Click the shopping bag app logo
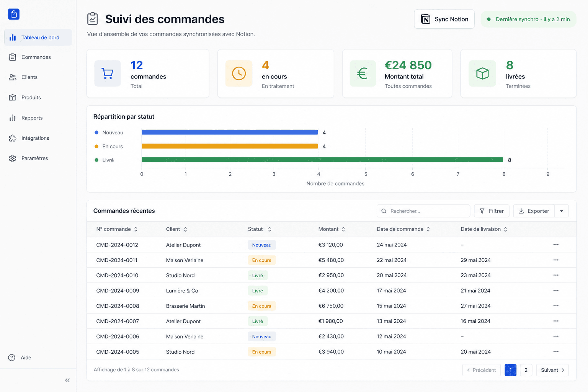Image resolution: width=588 pixels, height=392 pixels. tap(14, 14)
